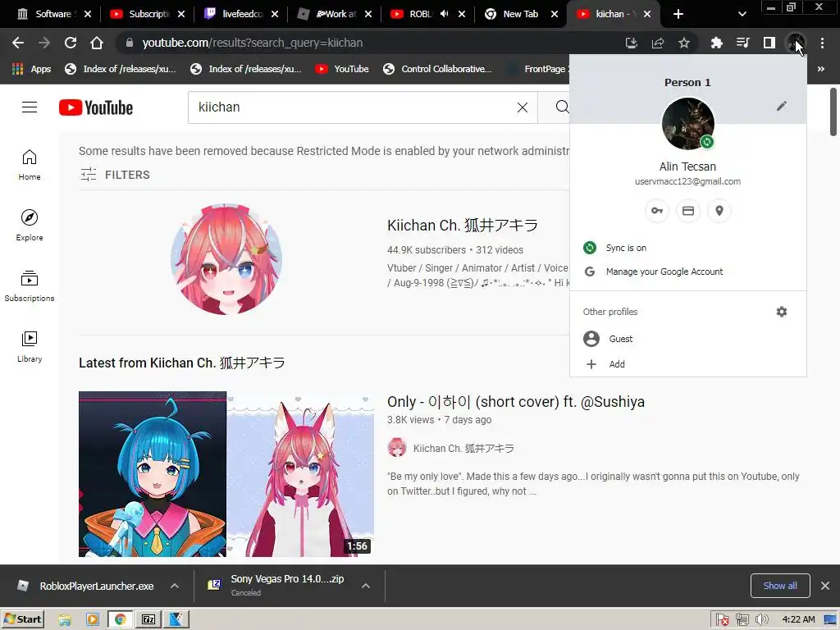Reload the current YouTube page

[x=71, y=43]
